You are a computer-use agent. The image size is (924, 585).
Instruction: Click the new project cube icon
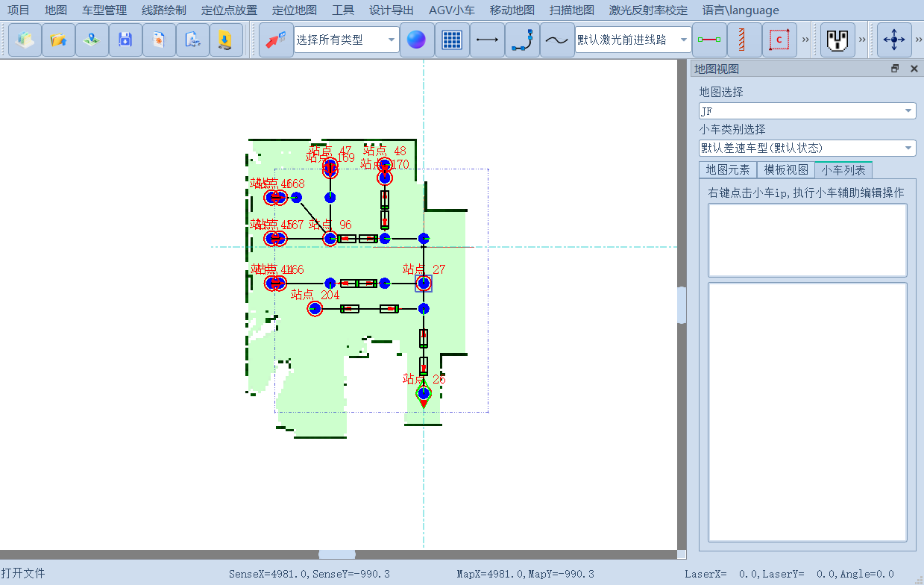point(25,40)
